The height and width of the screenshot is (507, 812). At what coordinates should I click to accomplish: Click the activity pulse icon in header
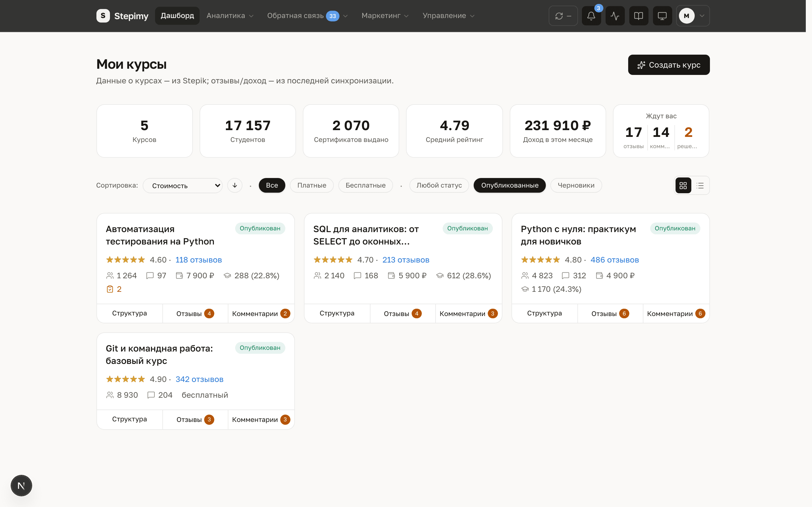pos(615,16)
